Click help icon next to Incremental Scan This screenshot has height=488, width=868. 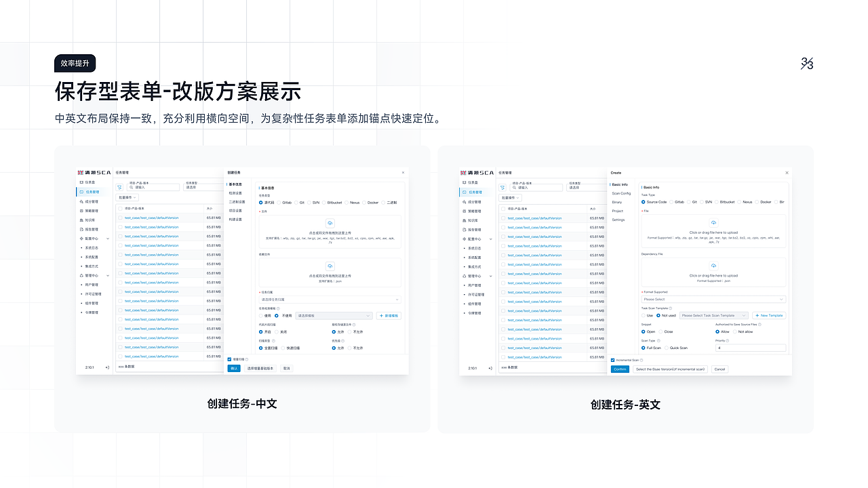643,360
